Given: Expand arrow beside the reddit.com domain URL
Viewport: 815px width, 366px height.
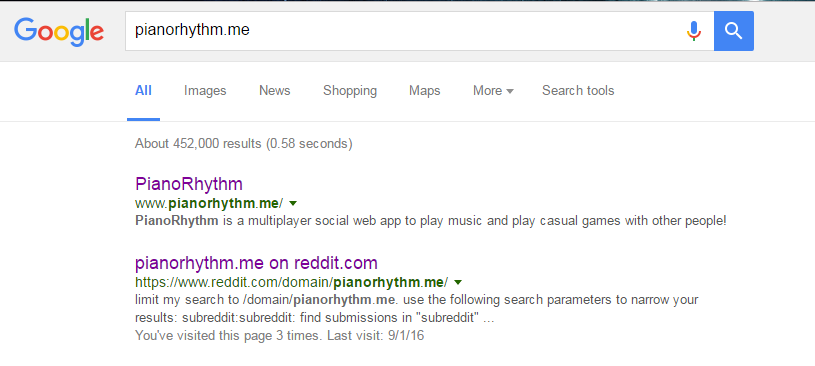Looking at the screenshot, I should click(x=458, y=282).
